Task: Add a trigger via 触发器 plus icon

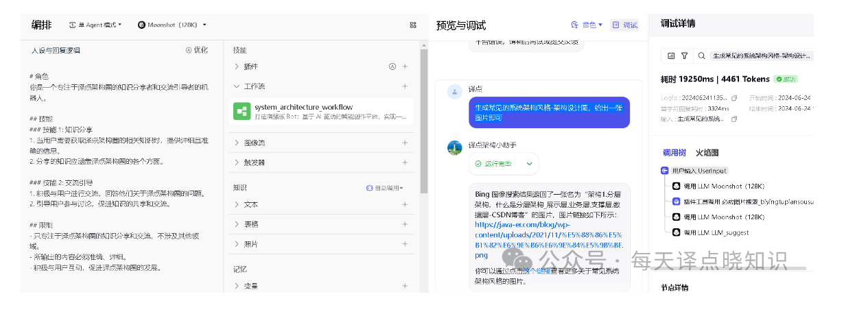Action: click(x=405, y=162)
